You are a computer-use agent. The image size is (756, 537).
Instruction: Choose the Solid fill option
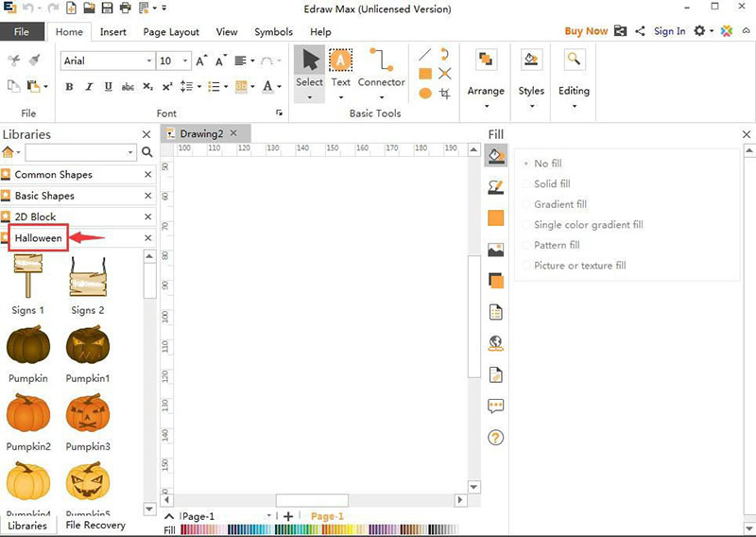552,184
